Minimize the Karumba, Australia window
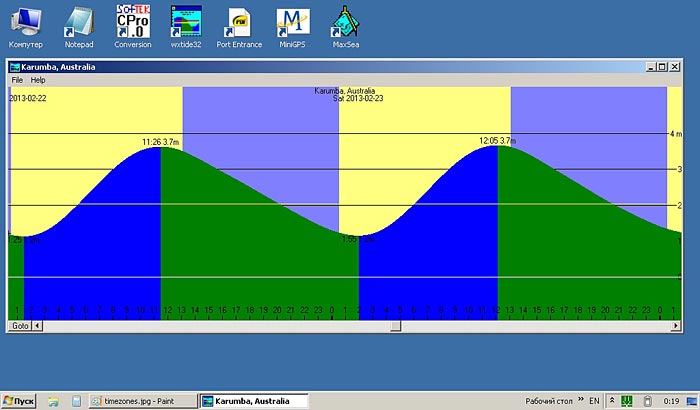The width and height of the screenshot is (700, 410). click(x=650, y=67)
